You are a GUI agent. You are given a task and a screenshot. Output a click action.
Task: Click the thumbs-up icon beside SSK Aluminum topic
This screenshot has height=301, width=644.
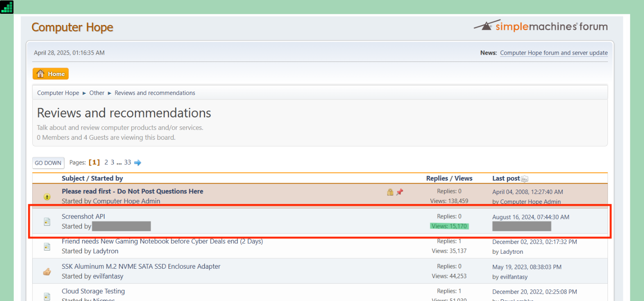(x=47, y=271)
